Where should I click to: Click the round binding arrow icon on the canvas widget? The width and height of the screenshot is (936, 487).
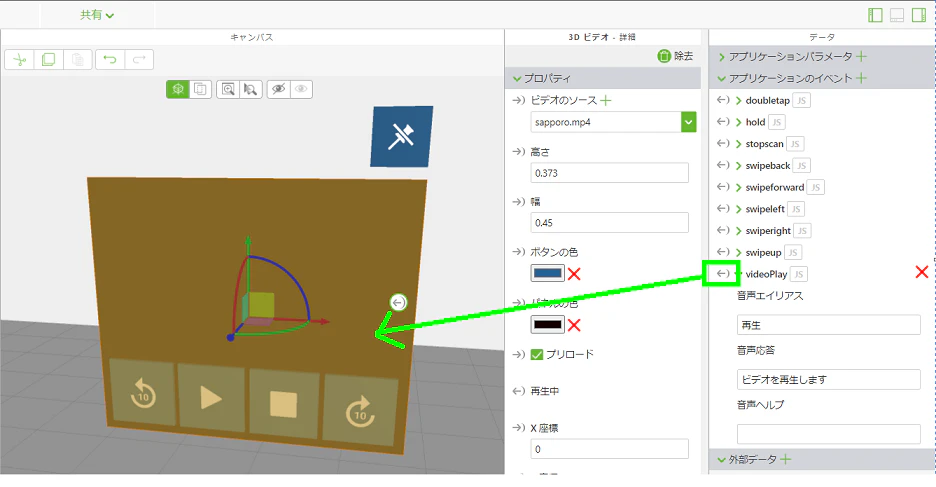[x=398, y=303]
